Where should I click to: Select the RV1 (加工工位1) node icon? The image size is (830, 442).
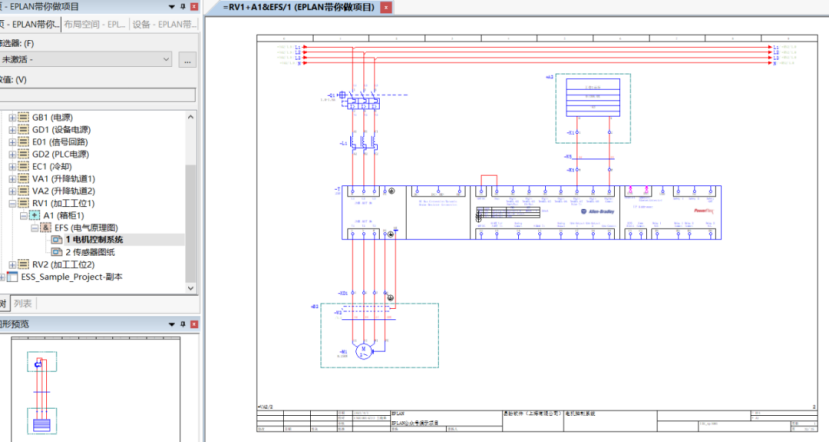23,203
